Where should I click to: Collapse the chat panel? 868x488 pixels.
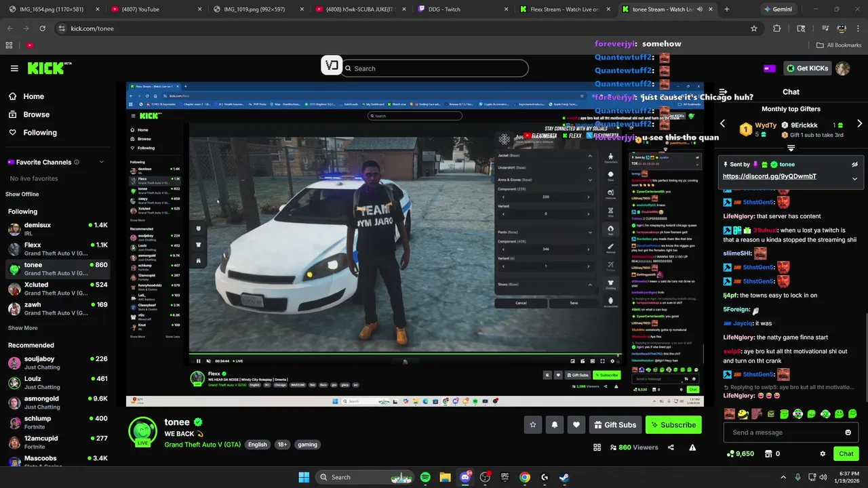pyautogui.click(x=723, y=92)
